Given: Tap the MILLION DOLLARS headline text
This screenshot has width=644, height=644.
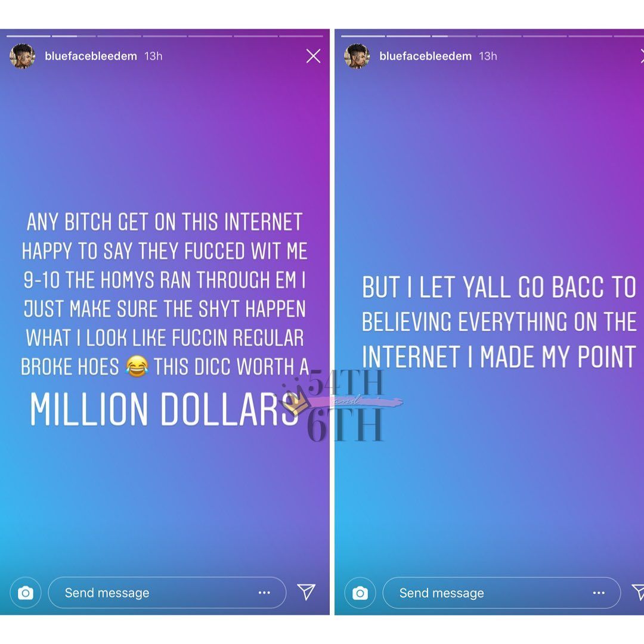Looking at the screenshot, I should 164,409.
